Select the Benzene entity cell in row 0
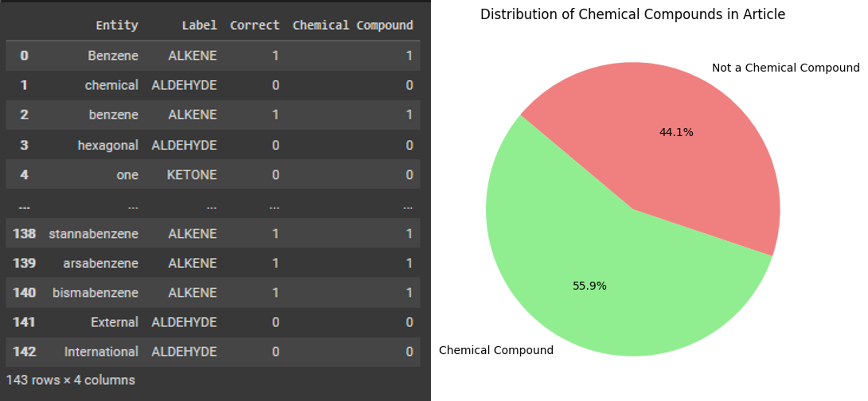 tap(113, 56)
